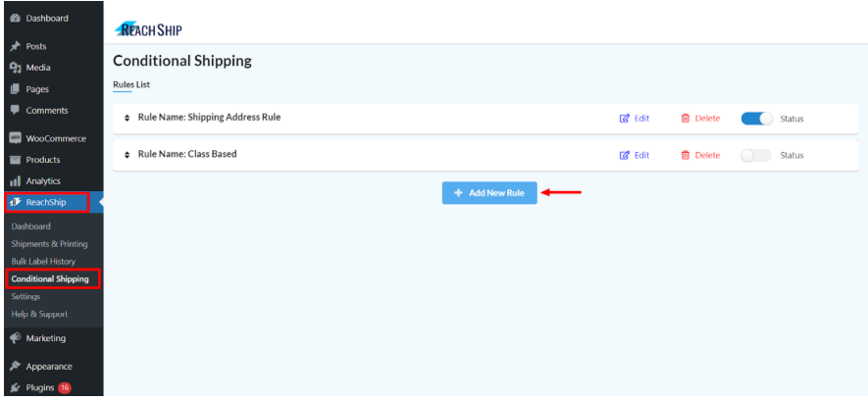Click the Media icon in sidebar
The height and width of the screenshot is (400, 868).
click(x=15, y=68)
